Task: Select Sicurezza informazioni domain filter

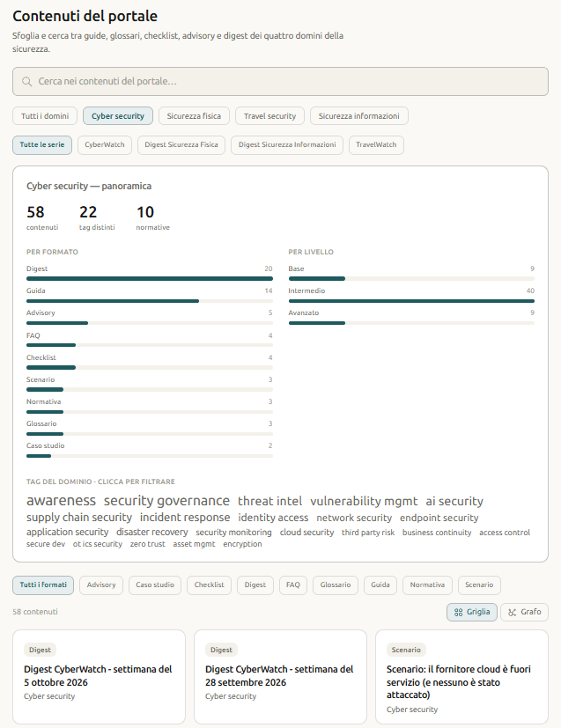Action: 359,116
